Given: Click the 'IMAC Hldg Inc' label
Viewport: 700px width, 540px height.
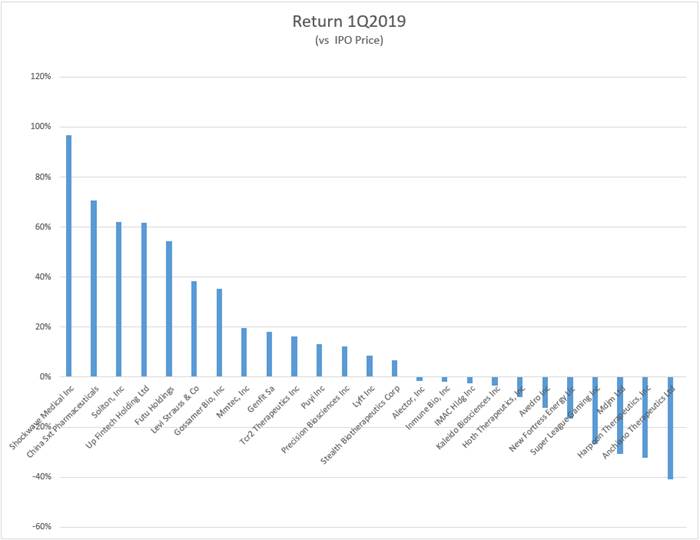Looking at the screenshot, I should pos(455,405).
